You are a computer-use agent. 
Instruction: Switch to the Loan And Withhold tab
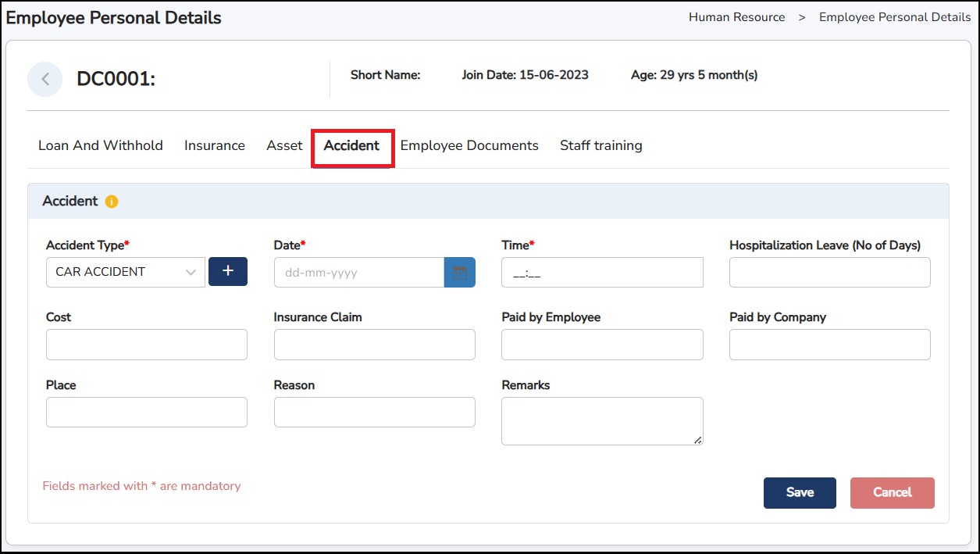pos(101,145)
